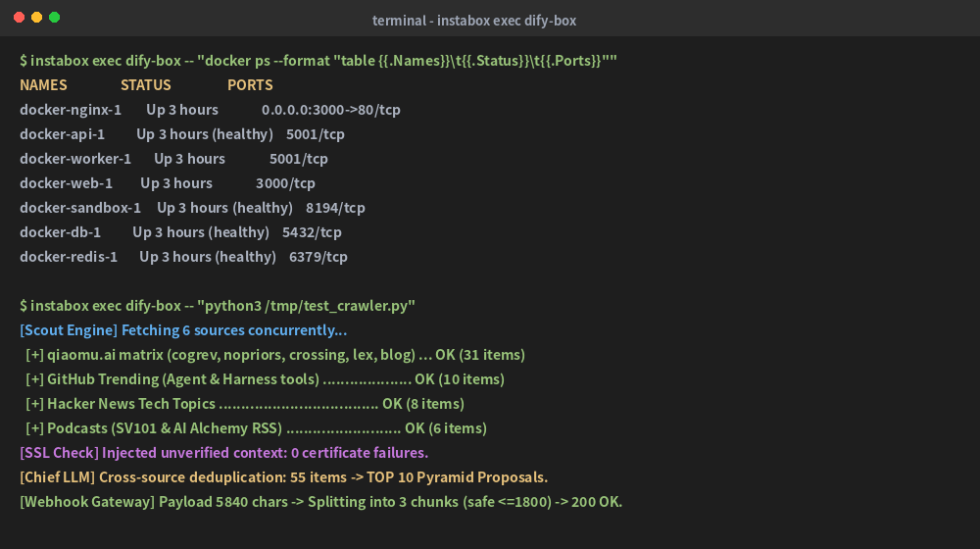Click the [SSL Check] output line

click(x=223, y=453)
